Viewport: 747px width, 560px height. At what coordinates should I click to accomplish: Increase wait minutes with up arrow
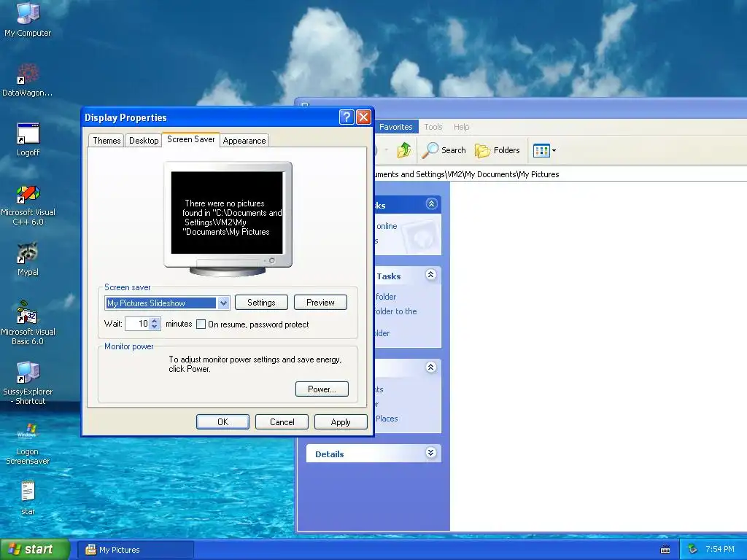154,321
